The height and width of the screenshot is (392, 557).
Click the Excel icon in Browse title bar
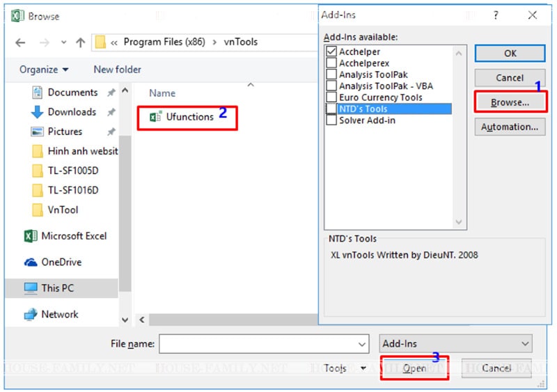tap(17, 16)
